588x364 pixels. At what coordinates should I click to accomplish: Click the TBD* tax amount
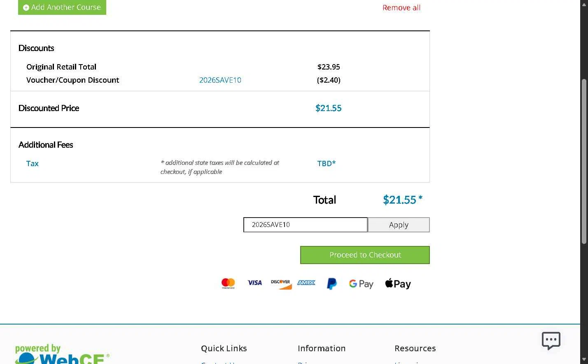click(x=326, y=164)
